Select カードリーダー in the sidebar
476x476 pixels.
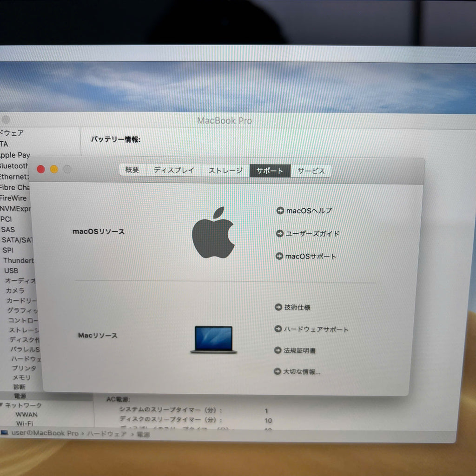click(21, 301)
